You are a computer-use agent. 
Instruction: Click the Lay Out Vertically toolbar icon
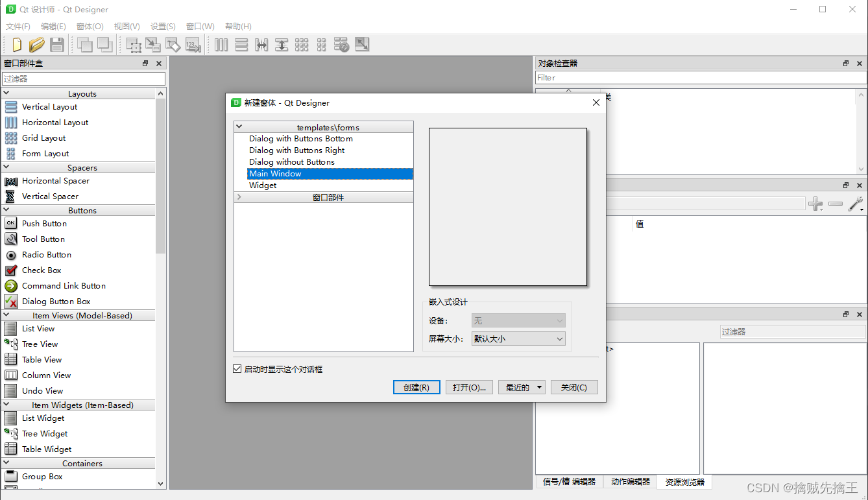click(241, 45)
